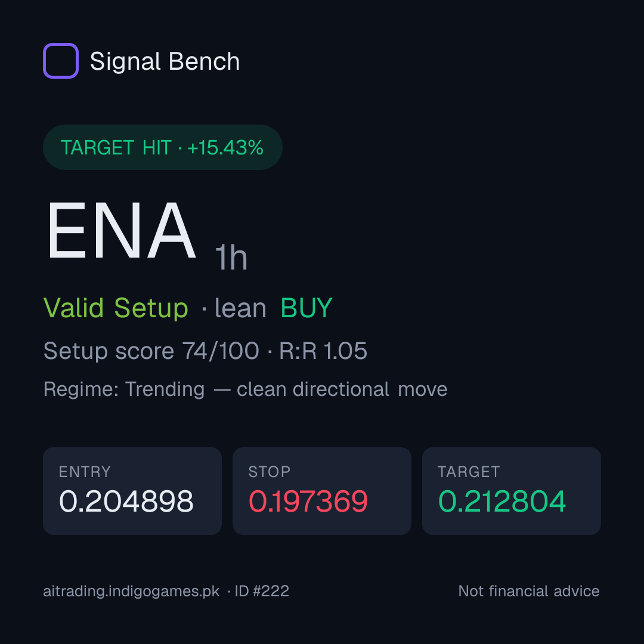The image size is (644, 644).
Task: Click the entry value 0.204898
Action: pyautogui.click(x=126, y=501)
